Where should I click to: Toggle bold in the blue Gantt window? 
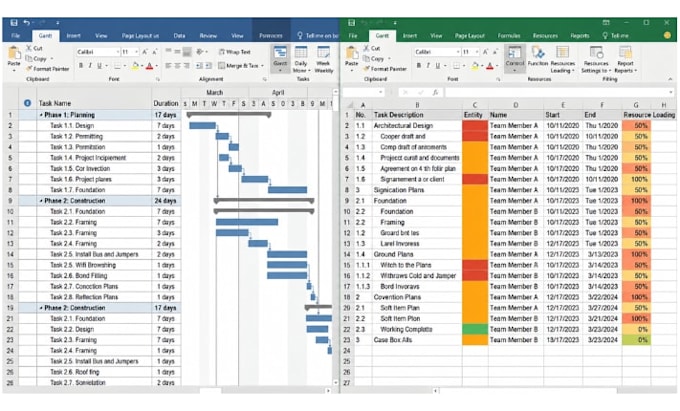tap(81, 65)
